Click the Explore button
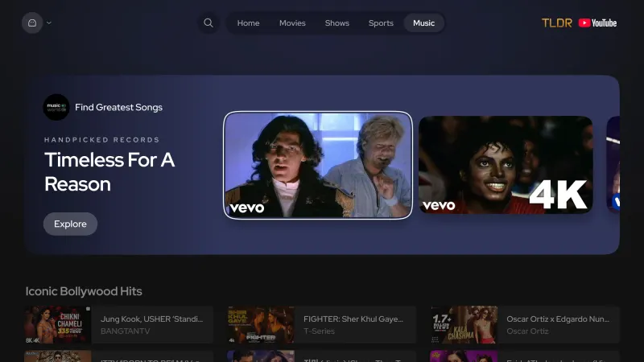Screen dimensions: 644x362 point(70,224)
